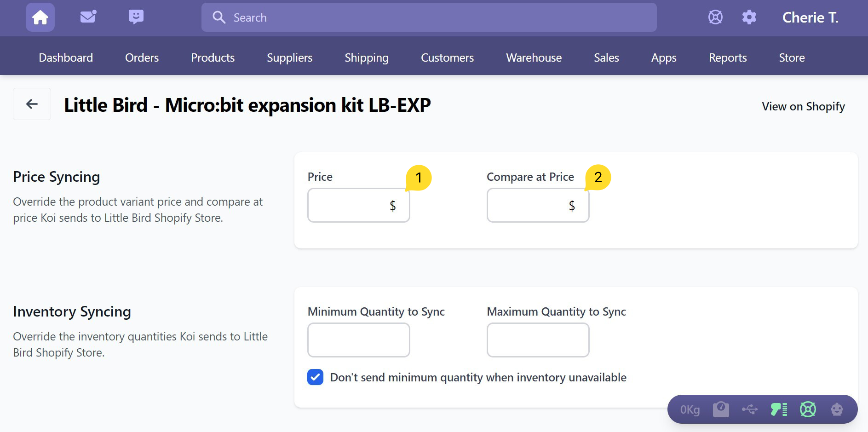Image resolution: width=868 pixels, height=432 pixels.
Task: Open the Cherie T. user menu
Action: pos(810,17)
